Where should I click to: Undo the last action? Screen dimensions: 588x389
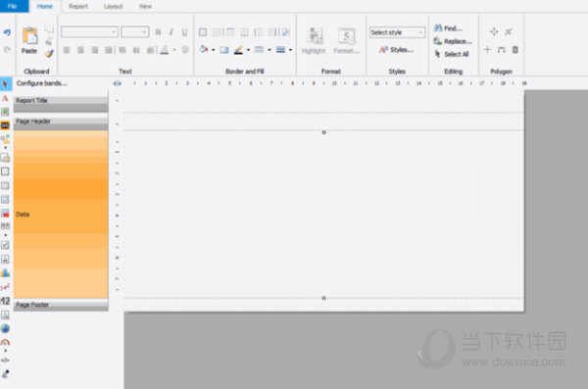tap(7, 32)
